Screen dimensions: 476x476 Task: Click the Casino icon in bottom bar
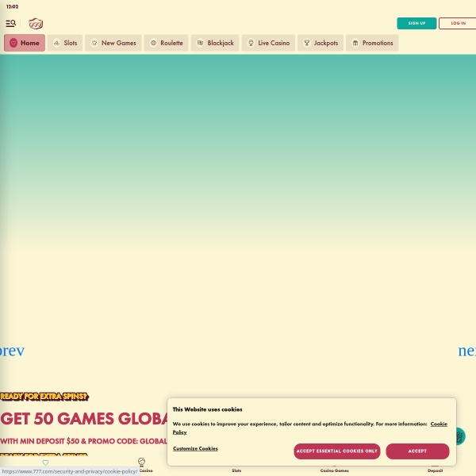142,463
